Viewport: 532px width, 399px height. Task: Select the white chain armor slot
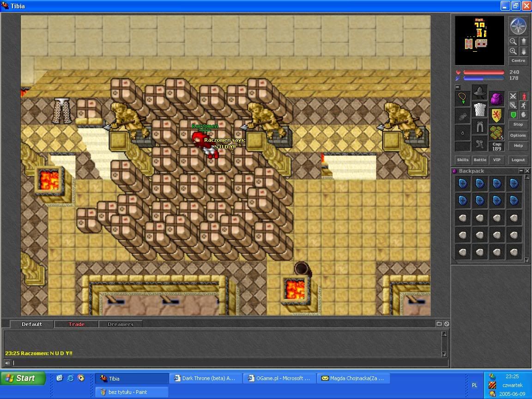coord(479,109)
